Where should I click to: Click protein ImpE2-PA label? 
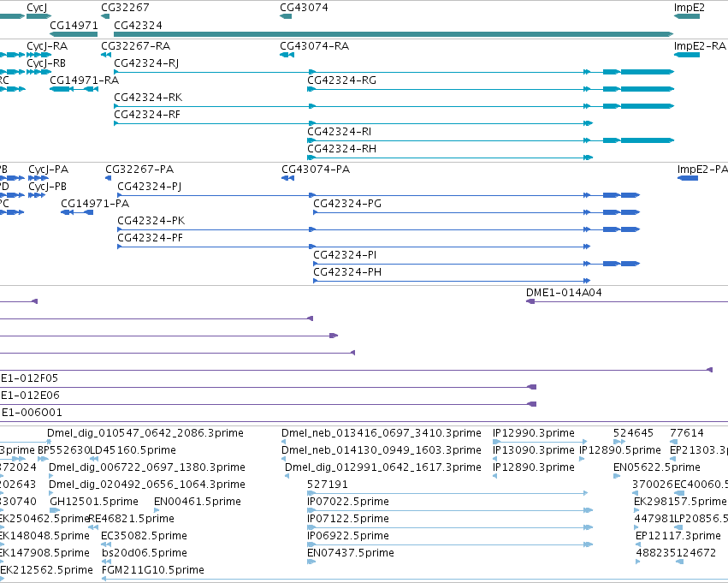point(702,170)
